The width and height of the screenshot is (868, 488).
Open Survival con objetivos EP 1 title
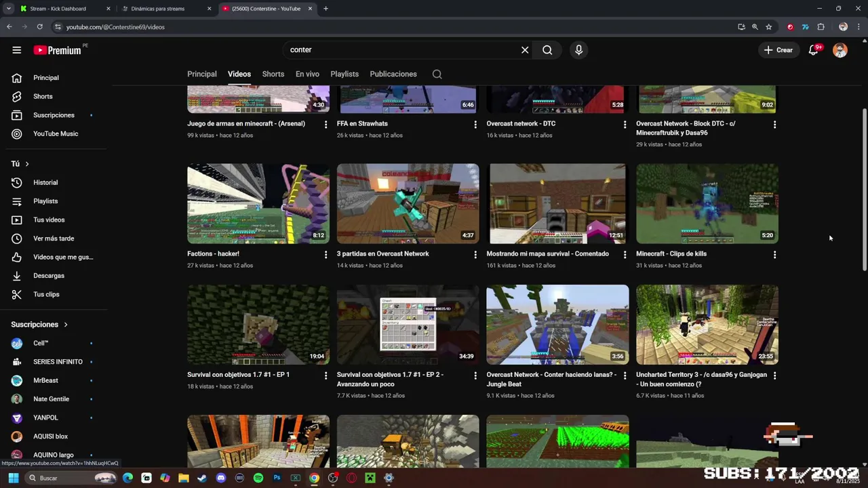239,375
